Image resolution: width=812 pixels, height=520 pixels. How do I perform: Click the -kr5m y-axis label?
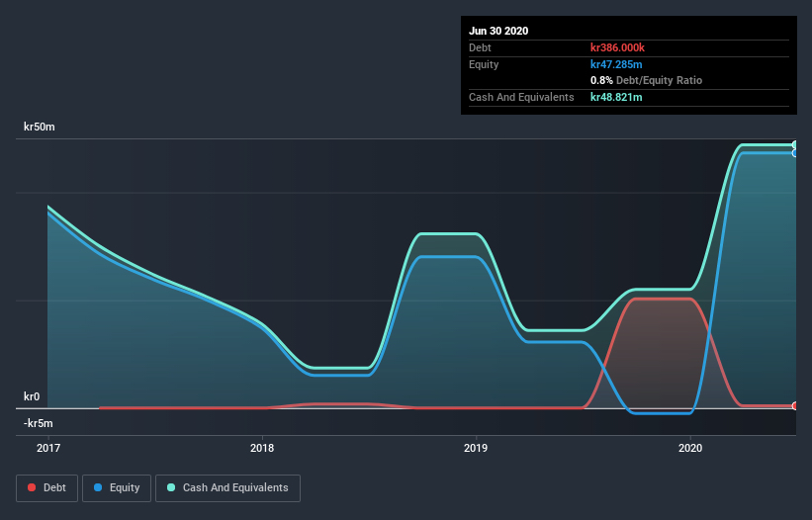click(x=39, y=423)
